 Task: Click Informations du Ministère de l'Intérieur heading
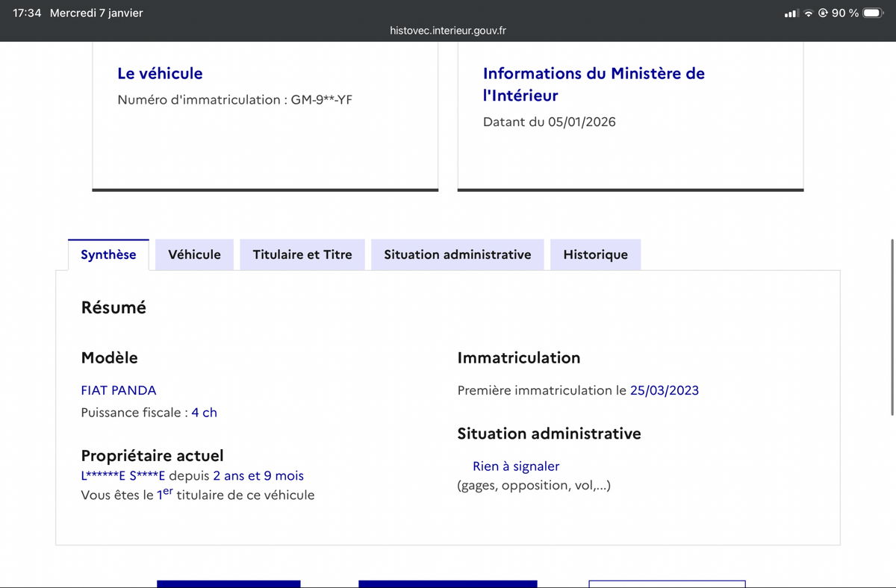(x=594, y=84)
